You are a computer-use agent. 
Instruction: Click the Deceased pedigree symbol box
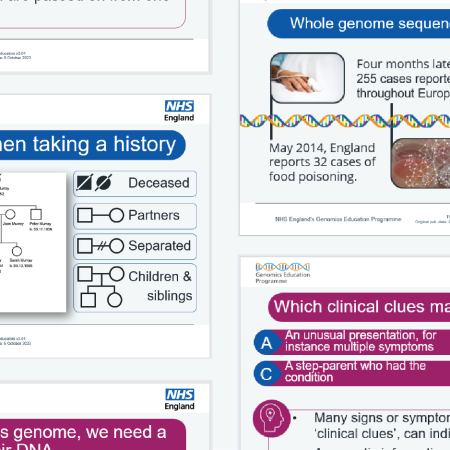[x=135, y=183]
